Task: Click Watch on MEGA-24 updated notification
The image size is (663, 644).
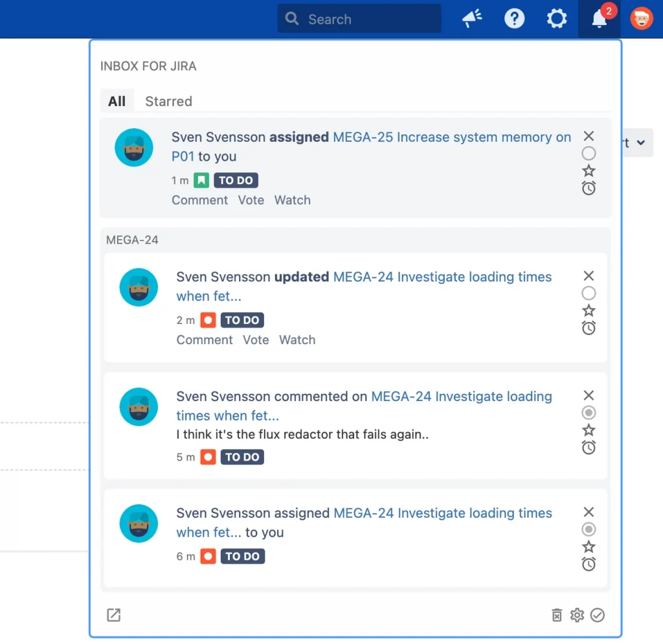Action: coord(297,339)
